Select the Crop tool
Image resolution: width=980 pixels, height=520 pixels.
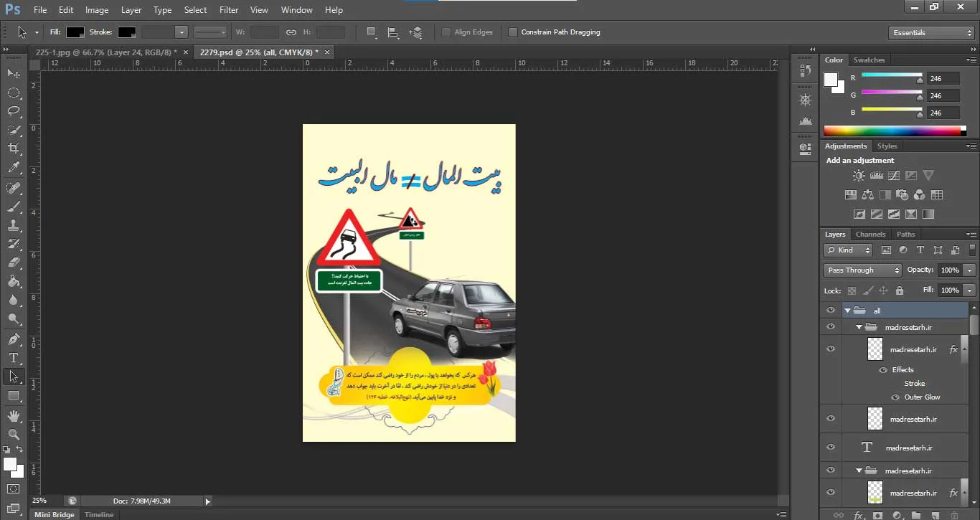(x=14, y=148)
